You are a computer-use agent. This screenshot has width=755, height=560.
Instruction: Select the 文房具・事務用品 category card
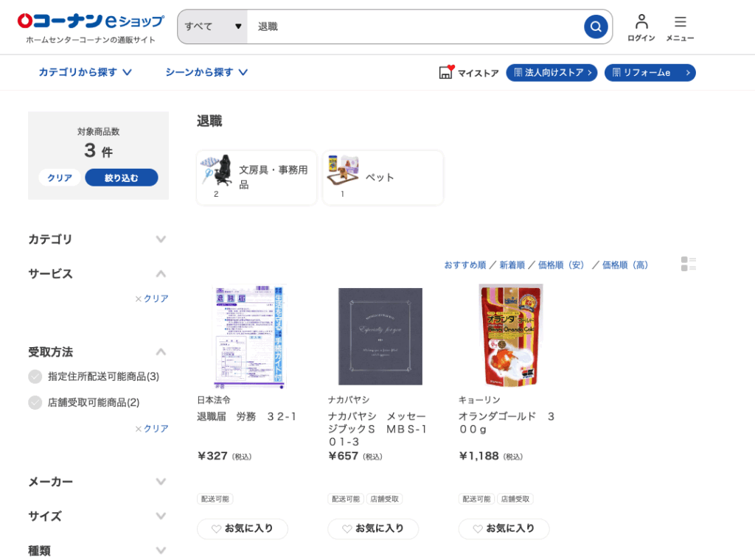[x=257, y=178]
